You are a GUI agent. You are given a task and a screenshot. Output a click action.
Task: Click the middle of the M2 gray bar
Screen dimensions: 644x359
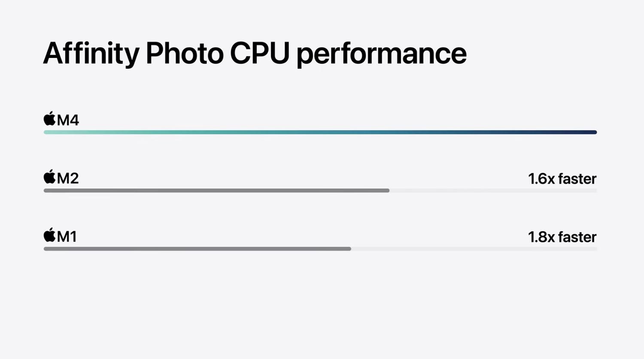216,190
